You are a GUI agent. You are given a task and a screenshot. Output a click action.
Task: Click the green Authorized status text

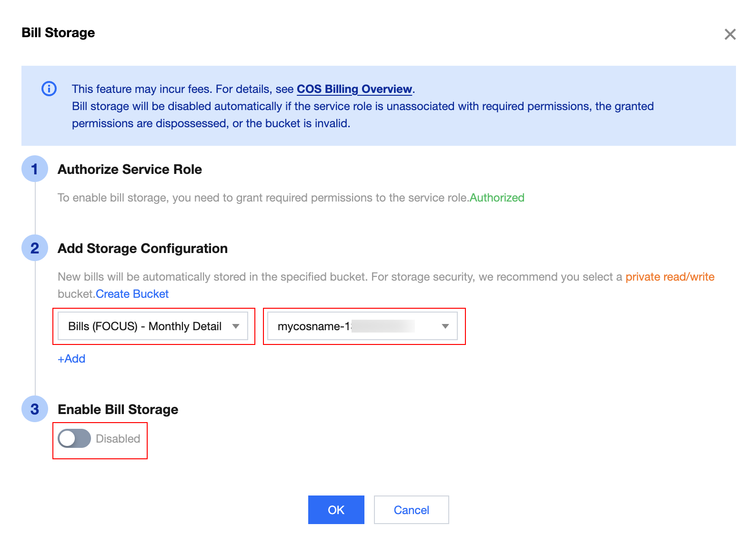497,198
